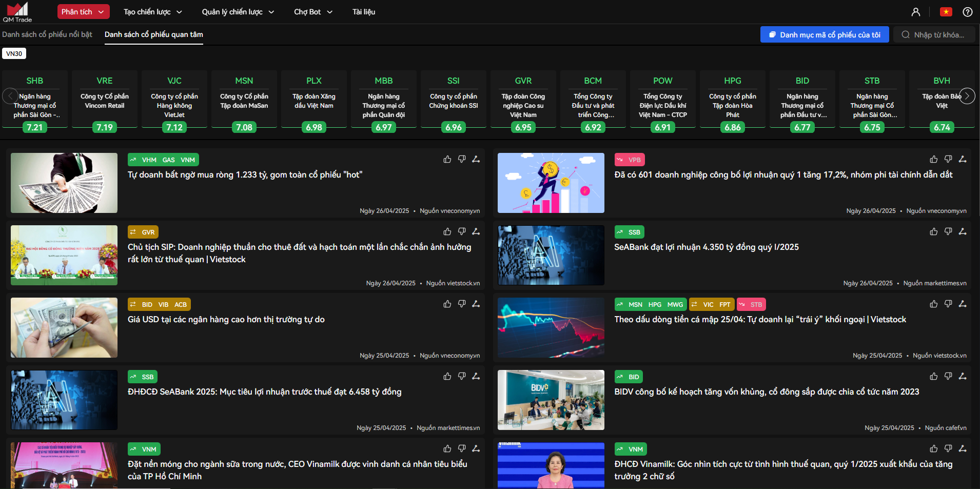Expand the Phân tích dropdown
980x489 pixels.
[83, 12]
